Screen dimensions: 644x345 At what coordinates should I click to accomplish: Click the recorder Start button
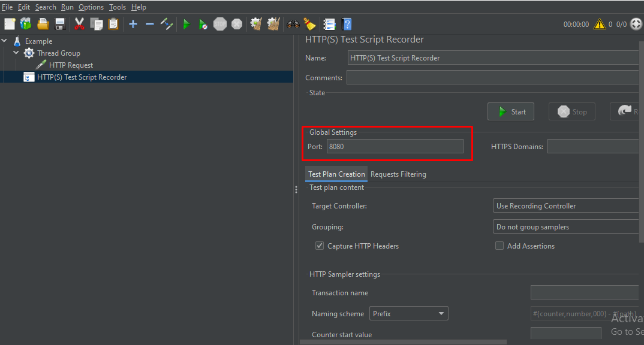pyautogui.click(x=511, y=111)
